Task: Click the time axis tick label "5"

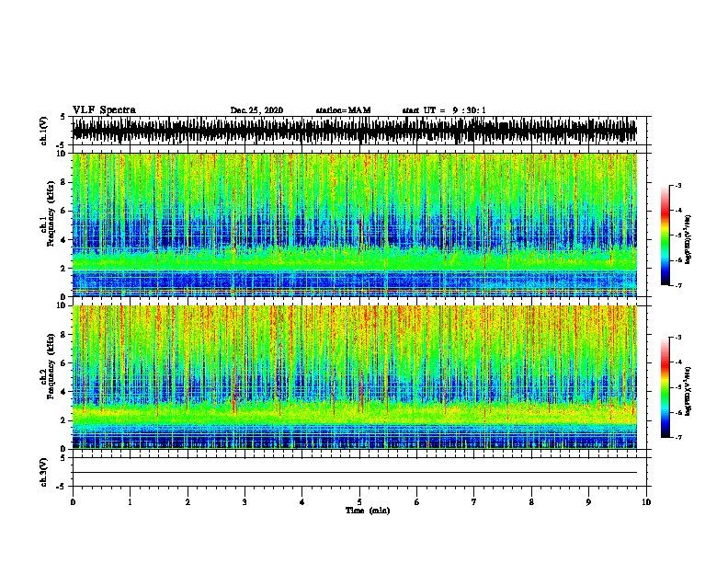Action: click(x=359, y=502)
